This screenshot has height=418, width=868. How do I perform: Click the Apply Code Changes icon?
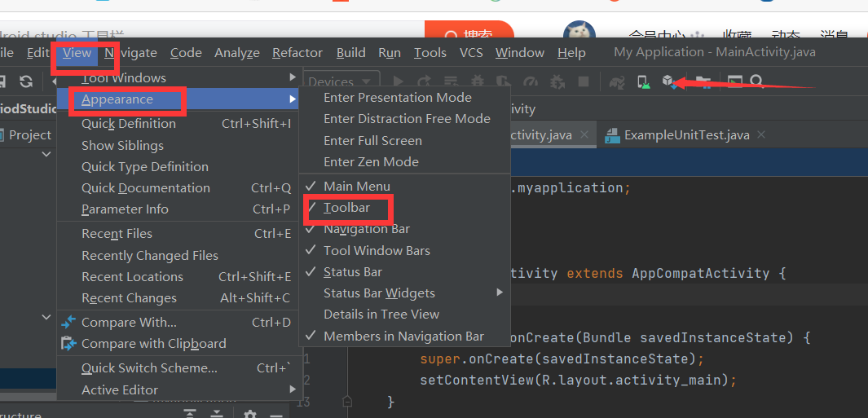point(451,82)
